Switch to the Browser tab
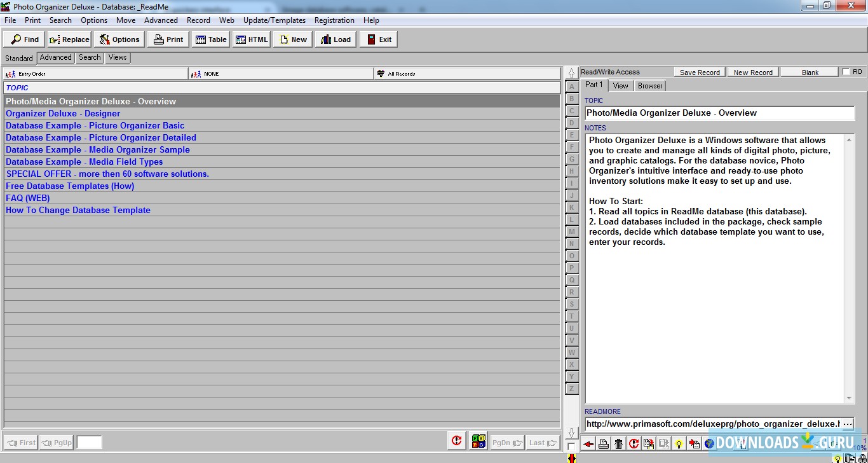Image resolution: width=868 pixels, height=463 pixels. pyautogui.click(x=649, y=85)
